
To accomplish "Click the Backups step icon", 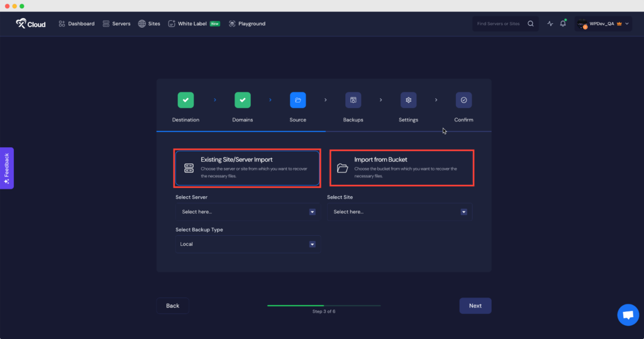I will (353, 100).
